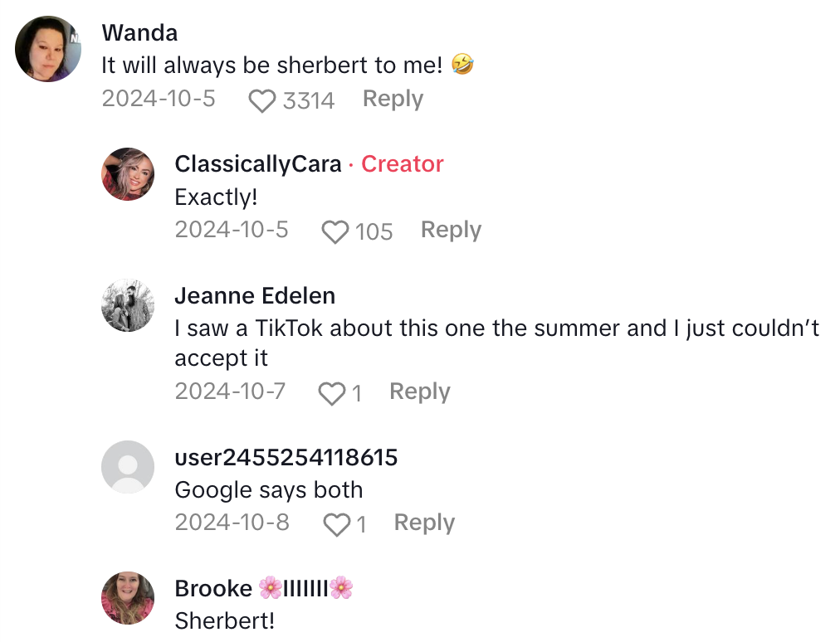Click the username user2455254118615
The height and width of the screenshot is (642, 840).
[286, 457]
